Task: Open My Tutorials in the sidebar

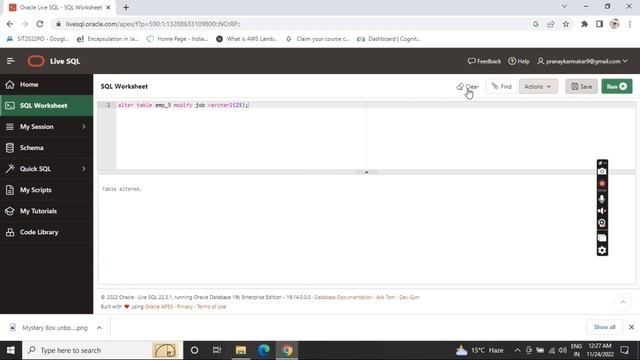Action: coord(47,211)
